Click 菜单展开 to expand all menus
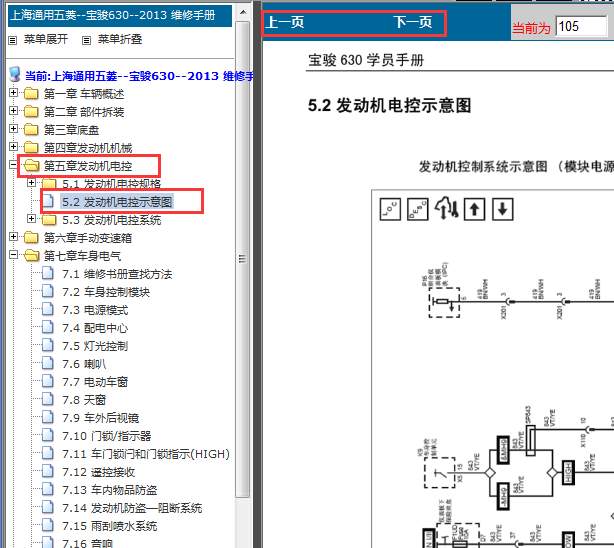 (x=46, y=39)
